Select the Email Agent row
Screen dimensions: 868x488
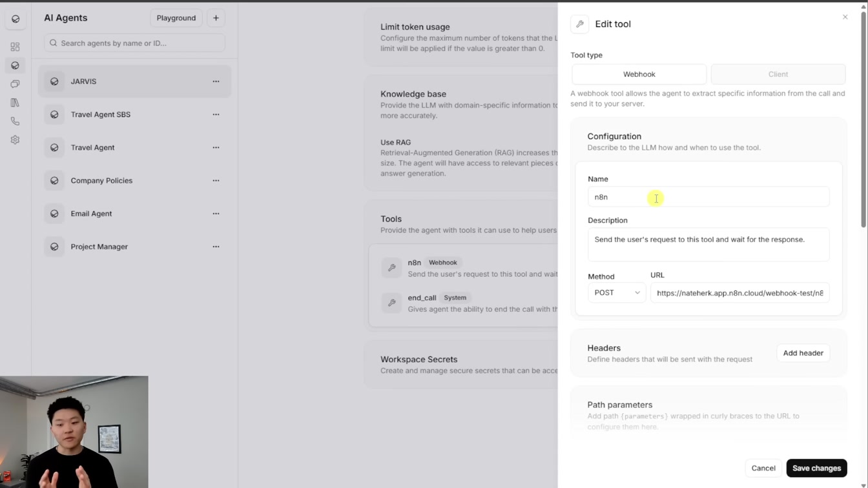coord(134,214)
